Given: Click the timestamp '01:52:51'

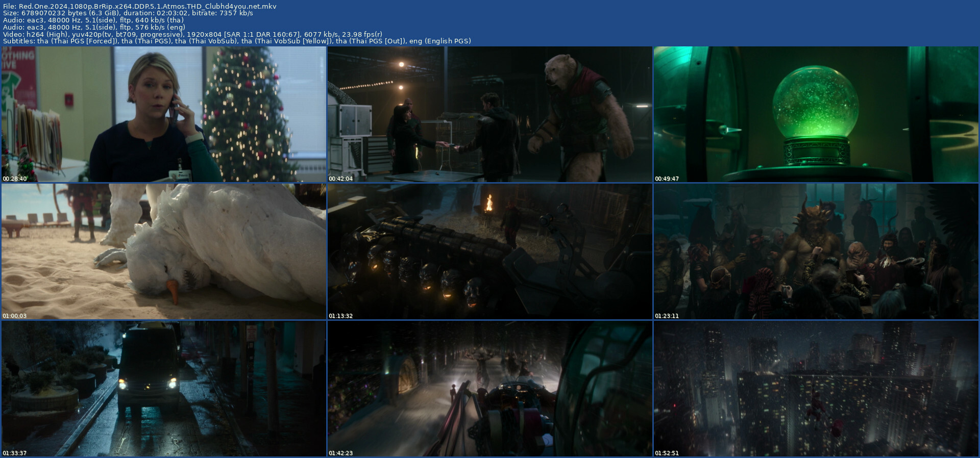Looking at the screenshot, I should click(x=667, y=453).
